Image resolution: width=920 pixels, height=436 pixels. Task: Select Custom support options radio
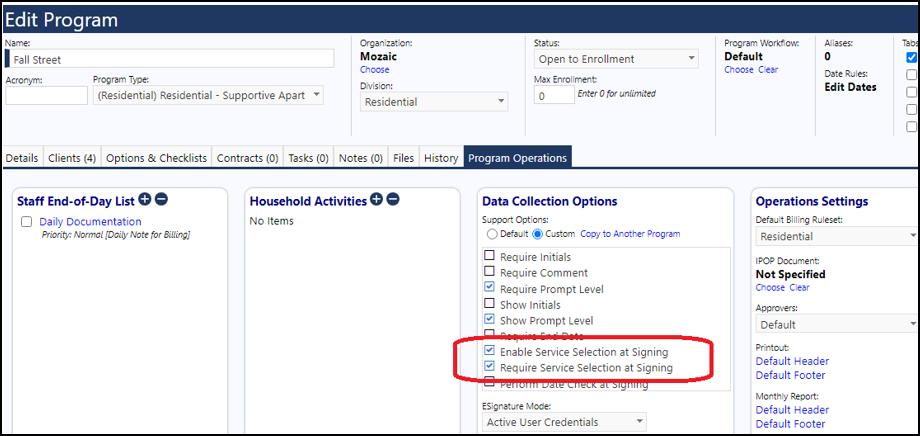[x=537, y=234]
